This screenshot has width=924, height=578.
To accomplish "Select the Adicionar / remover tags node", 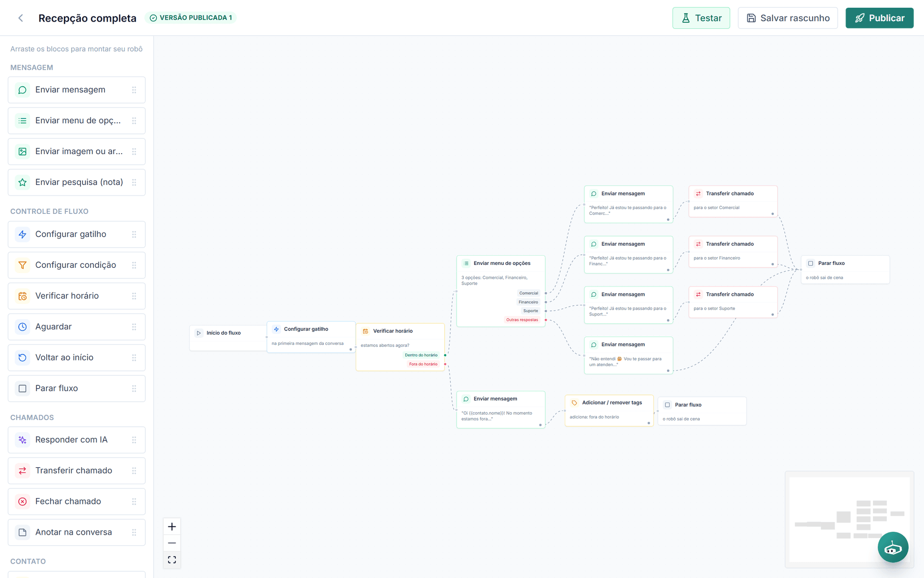I will [609, 411].
